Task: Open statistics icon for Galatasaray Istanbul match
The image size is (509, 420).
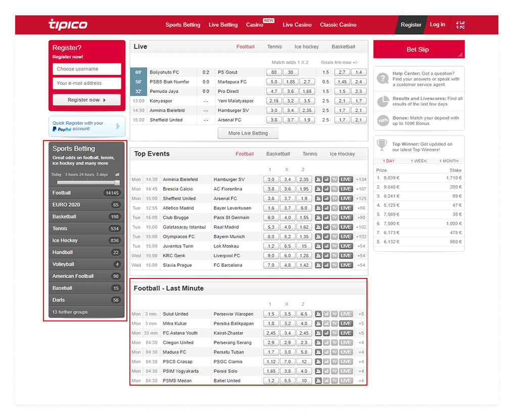Action: (x=326, y=227)
